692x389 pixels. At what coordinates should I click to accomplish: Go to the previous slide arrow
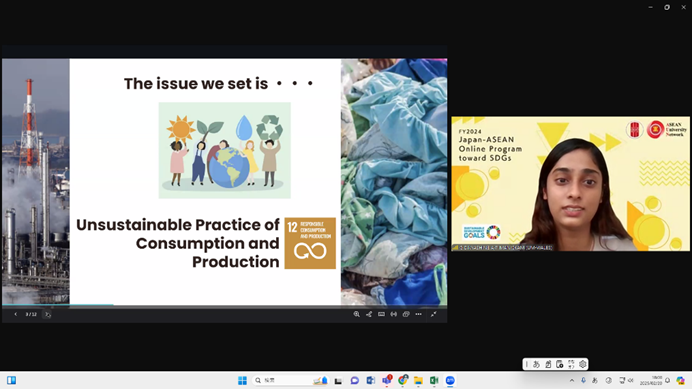(15, 314)
